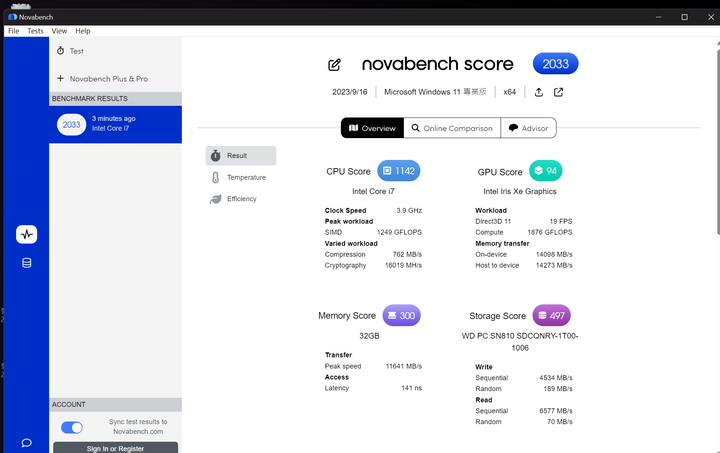
Task: Click the ACCOUNT section header
Action: coord(115,404)
